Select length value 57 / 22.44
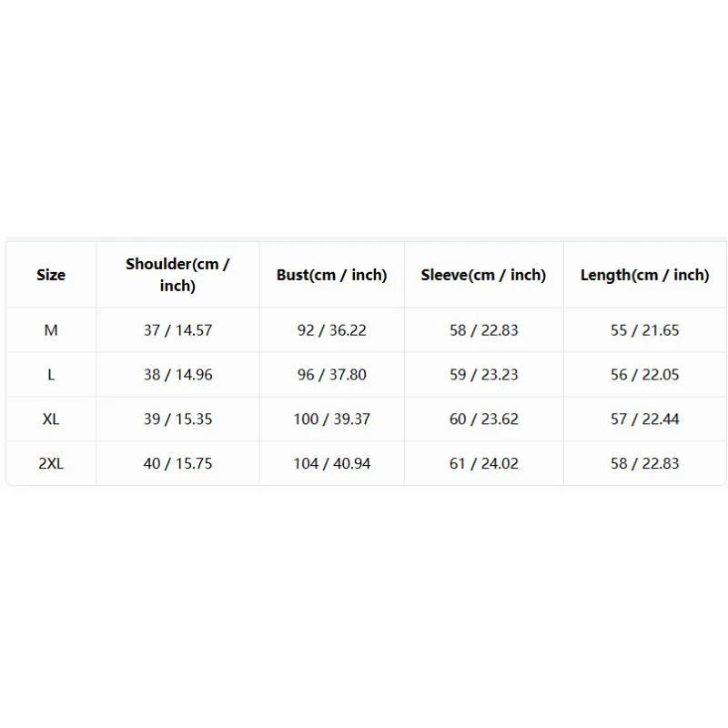This screenshot has height=728, width=728. (645, 420)
